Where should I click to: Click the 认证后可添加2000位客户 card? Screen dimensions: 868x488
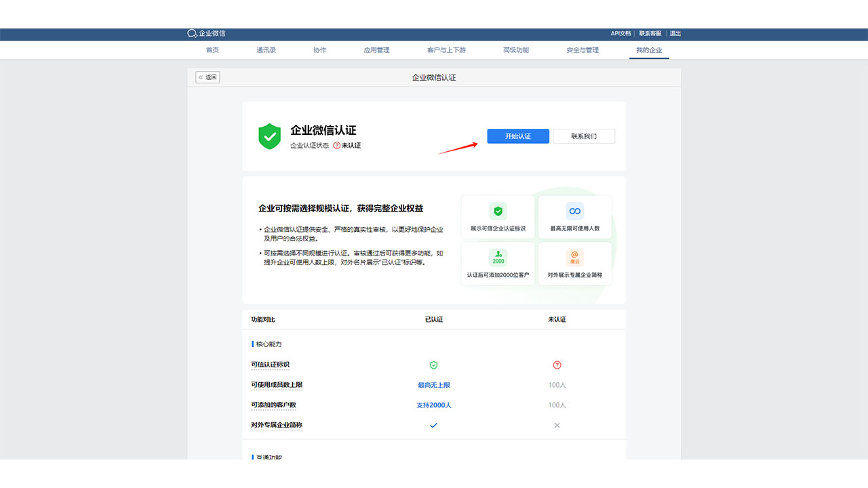tap(498, 264)
